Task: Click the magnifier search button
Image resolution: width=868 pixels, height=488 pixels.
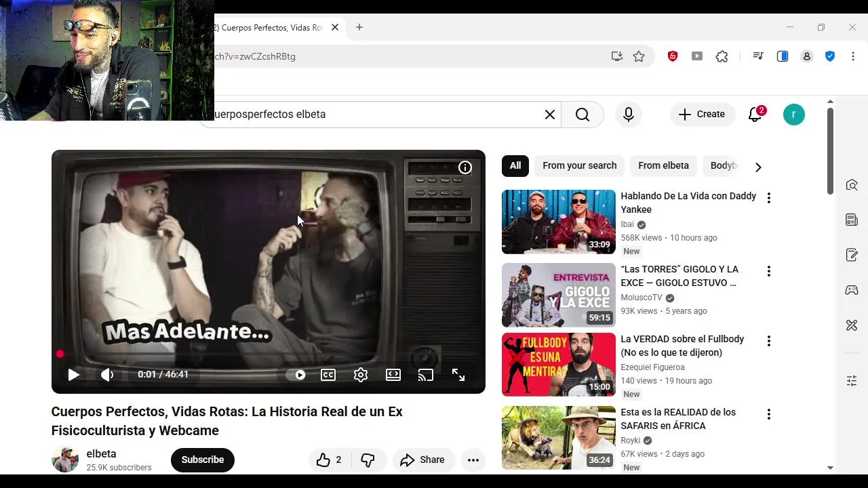Action: (583, 115)
